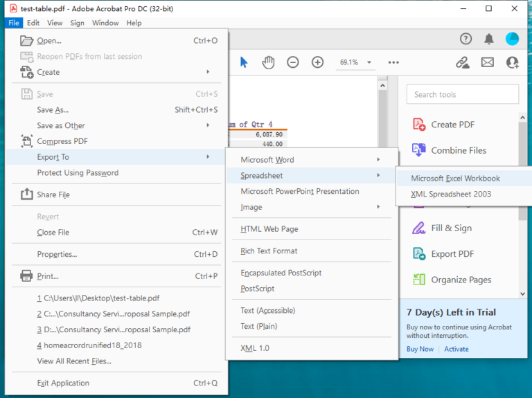The height and width of the screenshot is (398, 532).
Task: Open the Help question mark icon
Action: tap(465, 39)
